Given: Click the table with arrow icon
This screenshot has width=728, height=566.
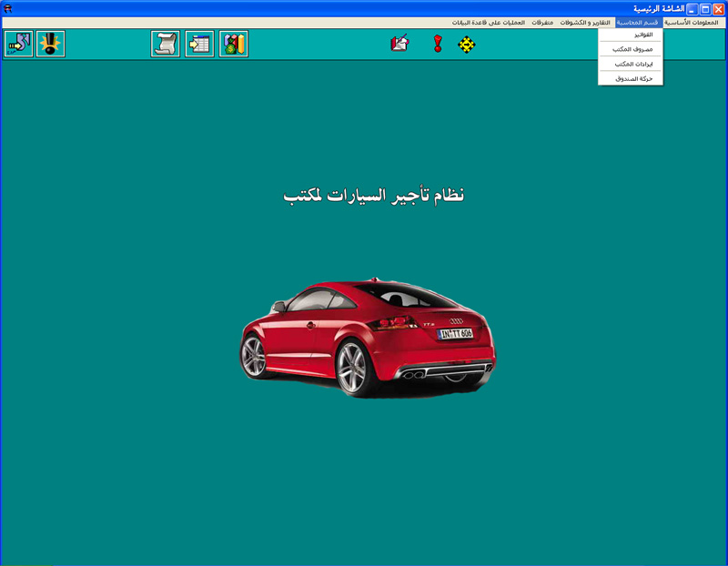Looking at the screenshot, I should click(x=199, y=44).
